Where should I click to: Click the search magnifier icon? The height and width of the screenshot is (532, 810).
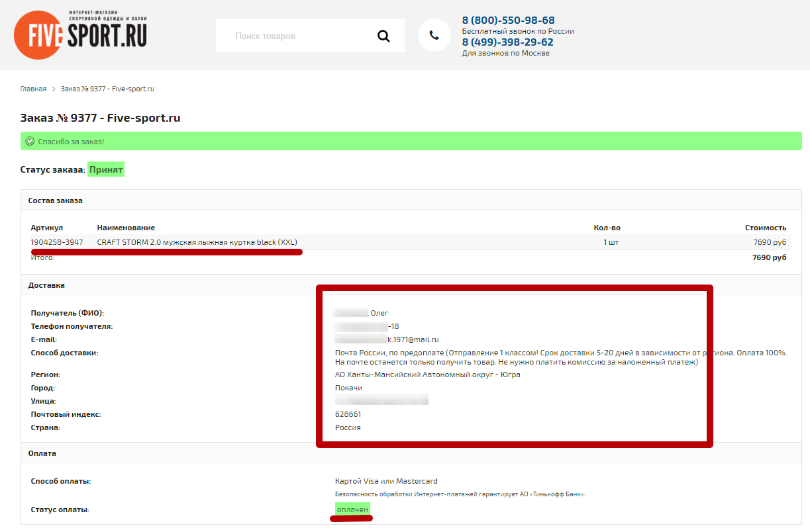[x=383, y=36]
